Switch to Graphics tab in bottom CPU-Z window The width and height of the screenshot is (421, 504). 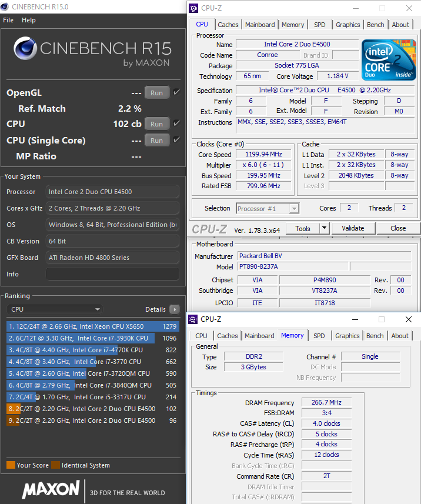point(347,336)
